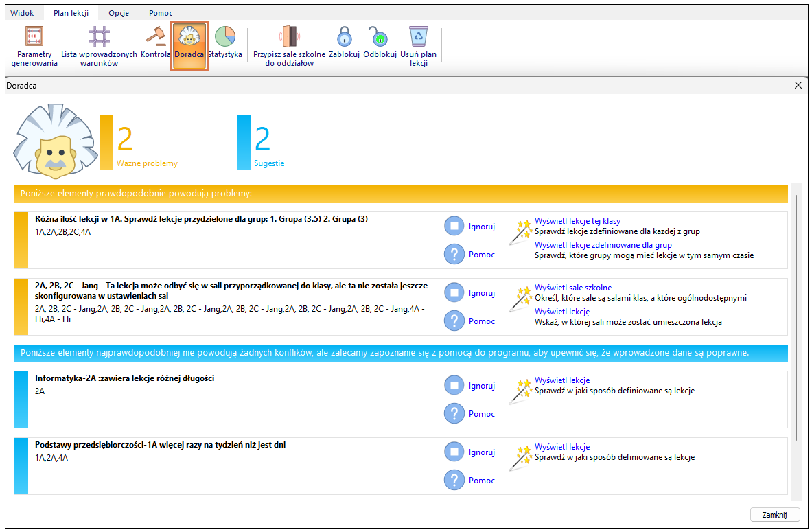
Task: Click 'Określ, które sale są salami klas' description
Action: click(640, 298)
